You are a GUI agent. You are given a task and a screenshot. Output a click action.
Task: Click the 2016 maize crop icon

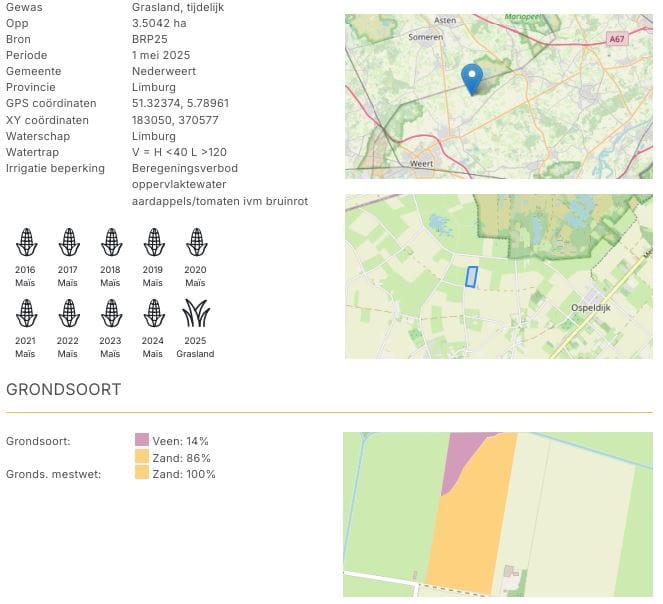[25, 242]
